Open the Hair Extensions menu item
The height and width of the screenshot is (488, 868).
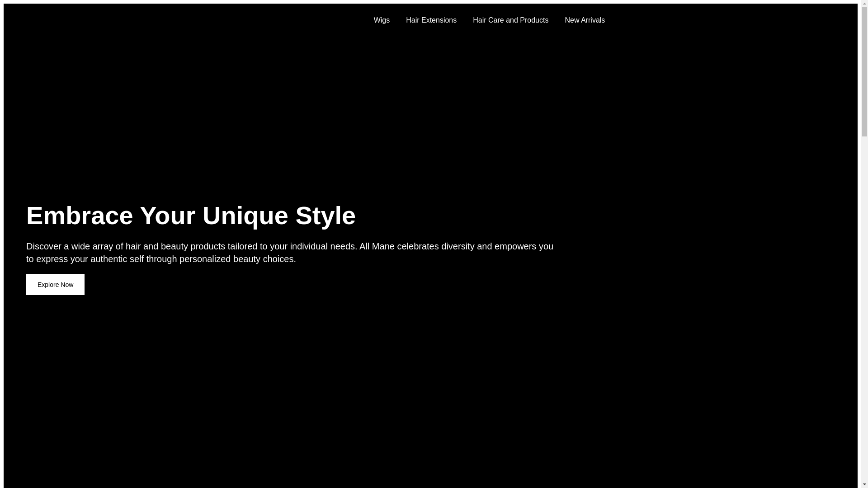431,20
